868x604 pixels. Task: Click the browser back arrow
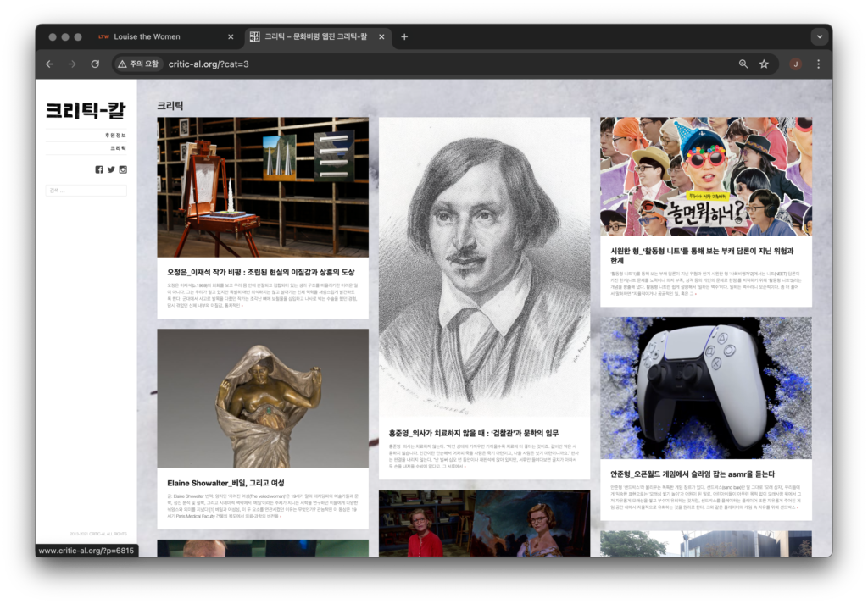[x=49, y=64]
